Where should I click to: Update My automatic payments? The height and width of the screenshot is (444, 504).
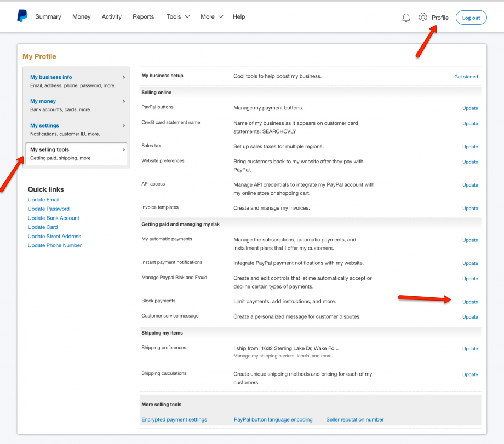[470, 240]
